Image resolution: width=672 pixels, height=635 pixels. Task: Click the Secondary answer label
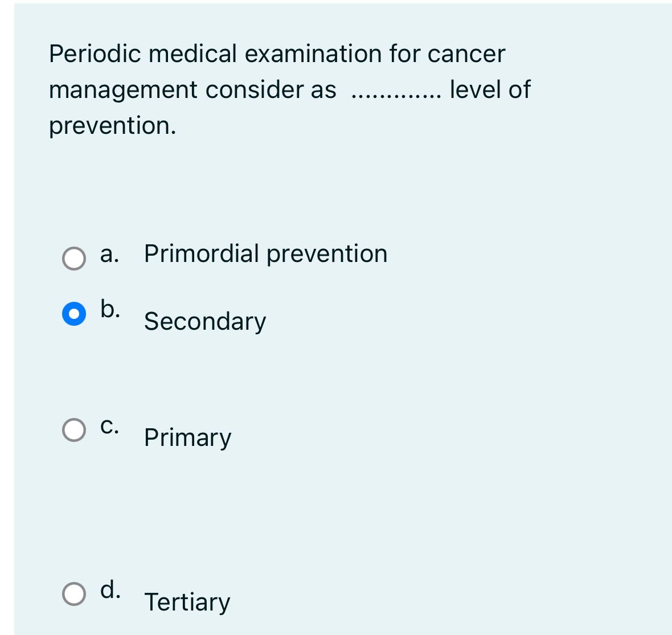(204, 321)
